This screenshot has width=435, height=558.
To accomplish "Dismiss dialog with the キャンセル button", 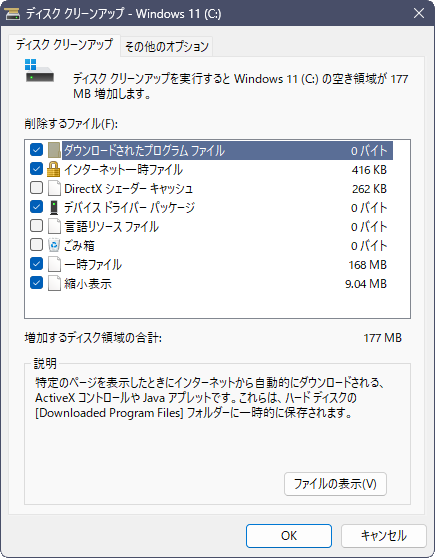I will (x=383, y=536).
